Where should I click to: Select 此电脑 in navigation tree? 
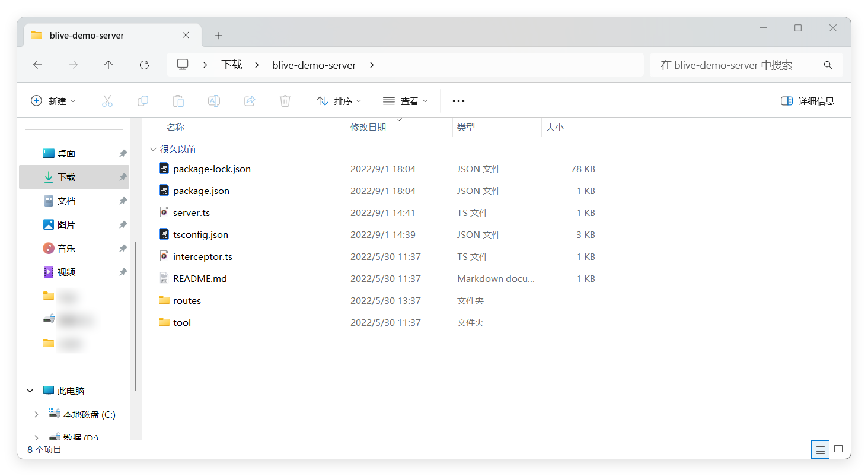[x=71, y=391]
